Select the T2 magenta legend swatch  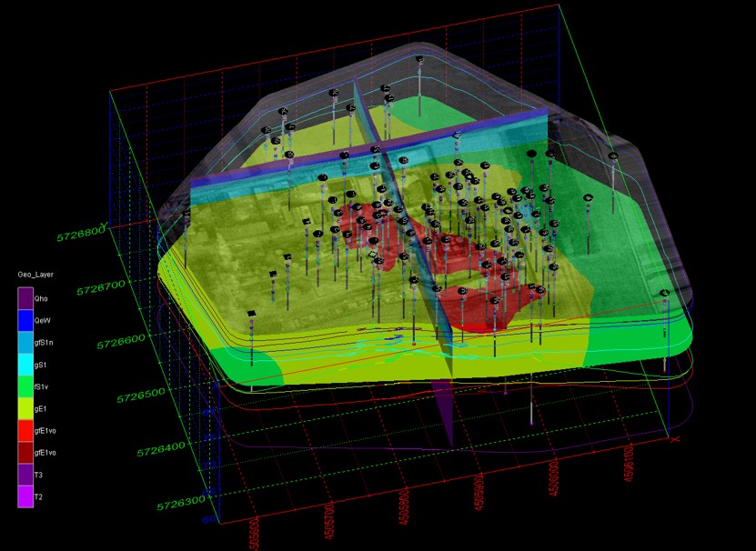25,496
